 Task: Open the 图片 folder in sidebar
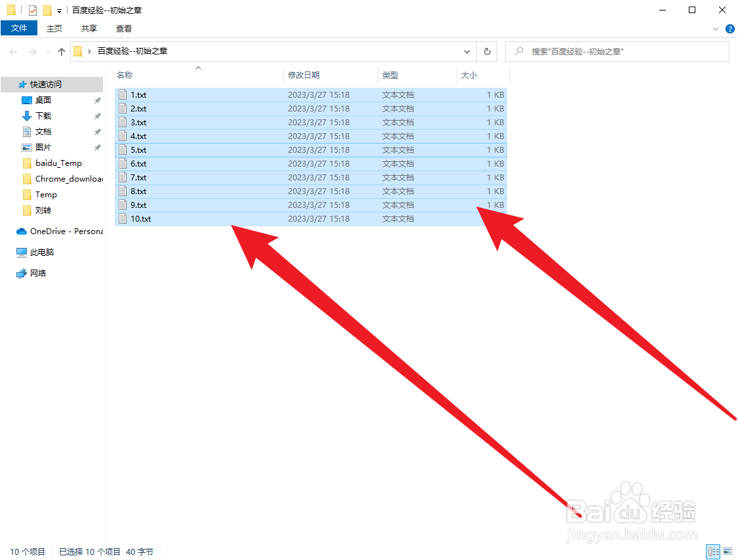(x=45, y=147)
